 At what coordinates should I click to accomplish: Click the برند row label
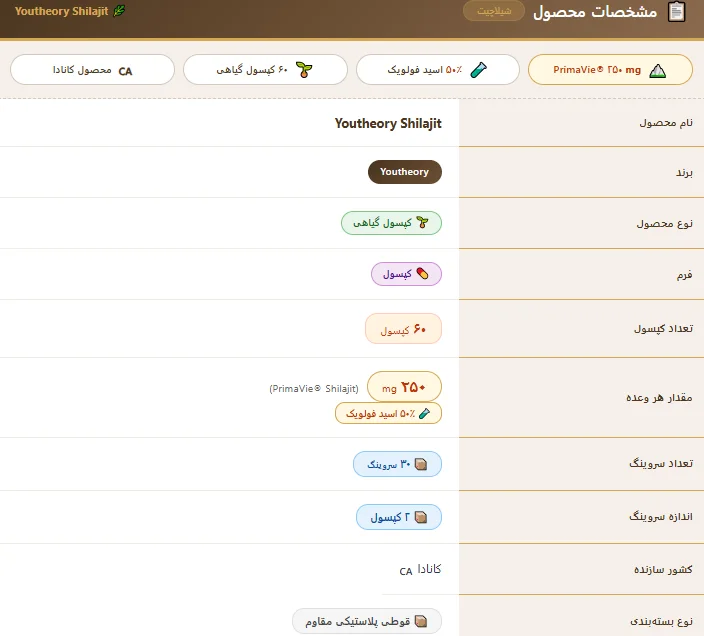pos(684,172)
